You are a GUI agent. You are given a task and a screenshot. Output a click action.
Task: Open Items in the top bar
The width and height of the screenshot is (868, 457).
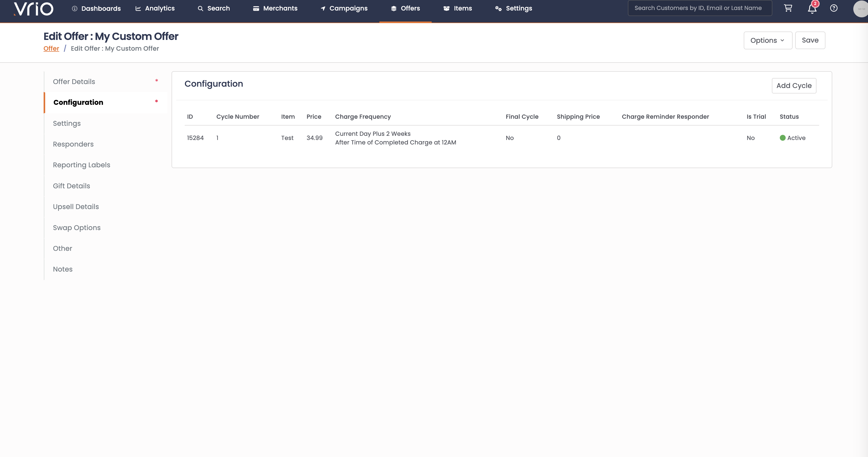click(458, 8)
